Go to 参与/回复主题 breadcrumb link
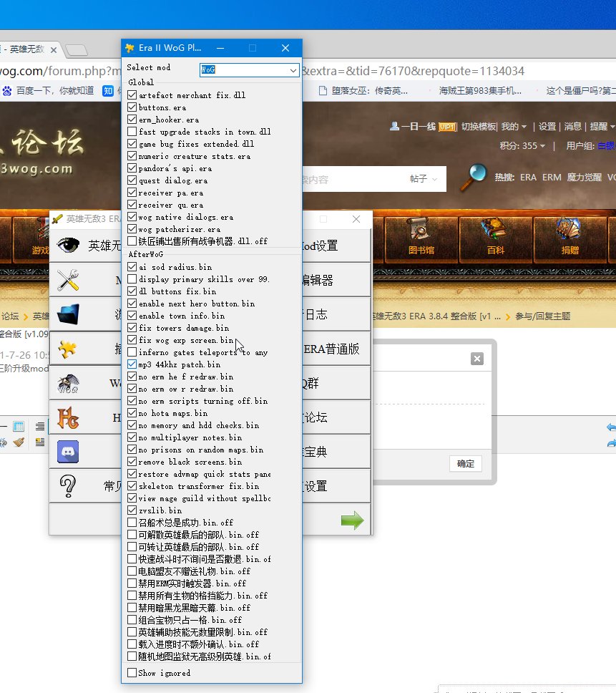616x693 pixels. click(543, 316)
